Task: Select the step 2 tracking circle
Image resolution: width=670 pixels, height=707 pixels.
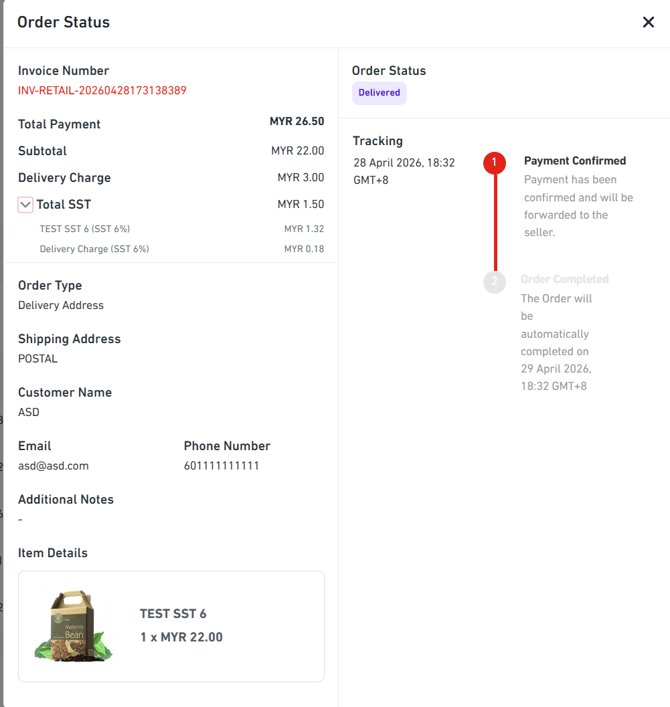Action: [x=494, y=281]
